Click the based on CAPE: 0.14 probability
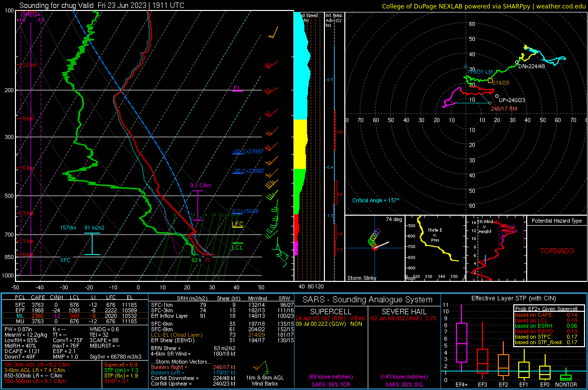588x390 pixels. click(x=546, y=315)
